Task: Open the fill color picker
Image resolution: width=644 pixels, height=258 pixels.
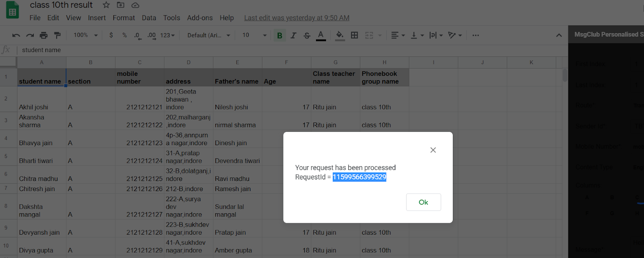Action: [340, 35]
